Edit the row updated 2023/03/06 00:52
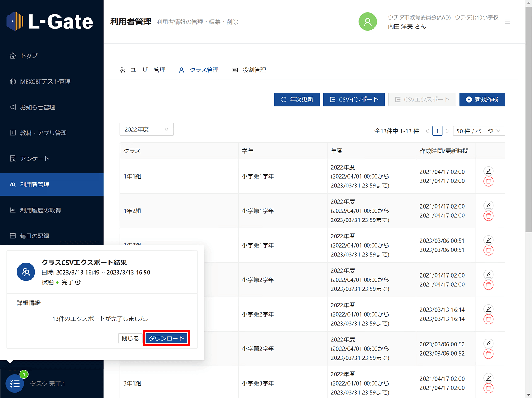This screenshot has height=398, width=532. [489, 343]
